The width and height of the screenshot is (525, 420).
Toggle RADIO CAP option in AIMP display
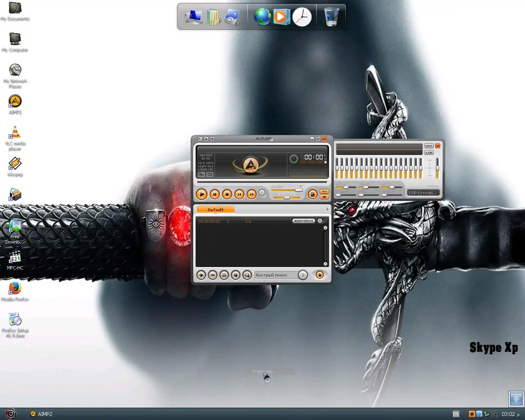pos(206,169)
